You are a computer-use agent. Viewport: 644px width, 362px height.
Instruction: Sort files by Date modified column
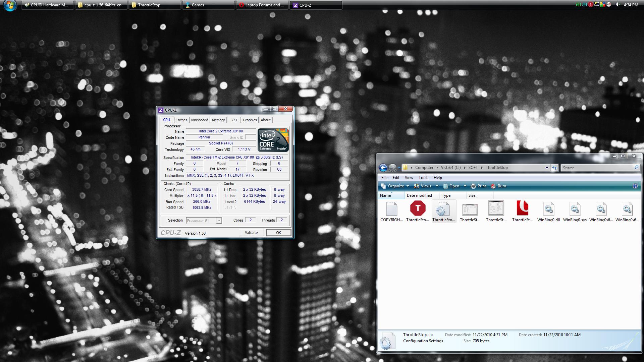click(422, 195)
